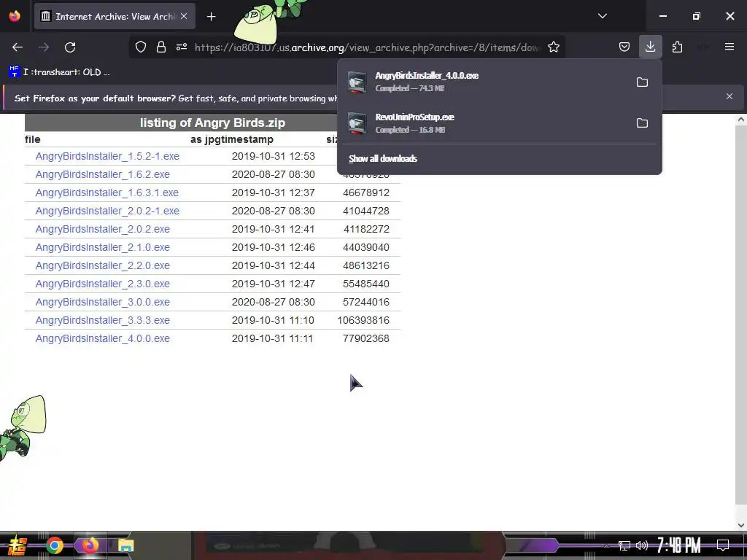The width and height of the screenshot is (747, 560).
Task: Click the 7:48 PM taskbar clock
Action: click(x=679, y=545)
